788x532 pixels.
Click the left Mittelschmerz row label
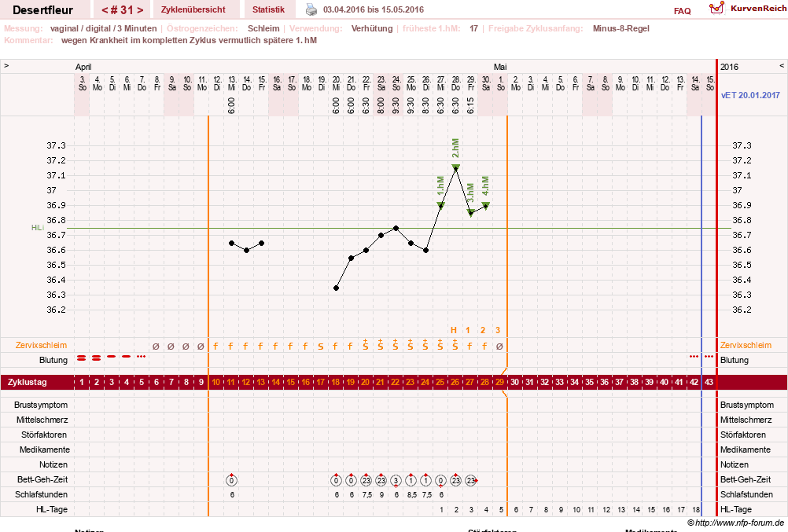tap(42, 420)
